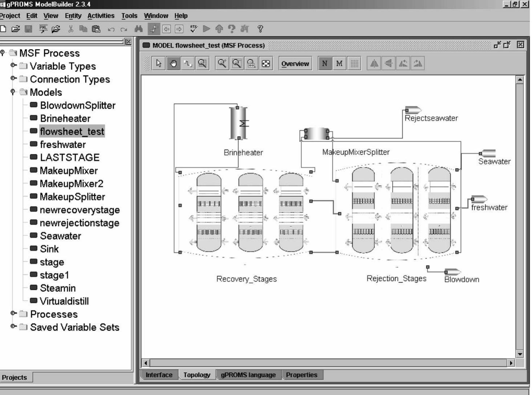Collapse the Models folder

coord(13,91)
